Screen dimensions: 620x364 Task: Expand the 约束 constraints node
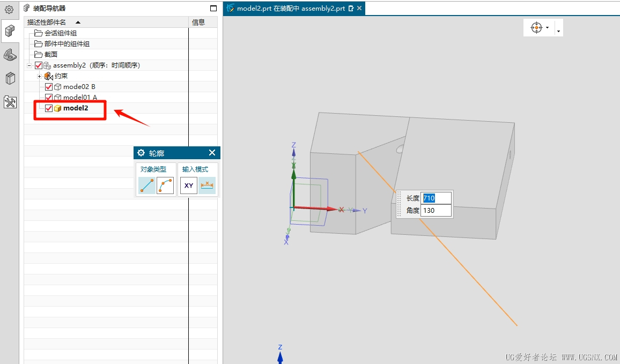tap(40, 76)
